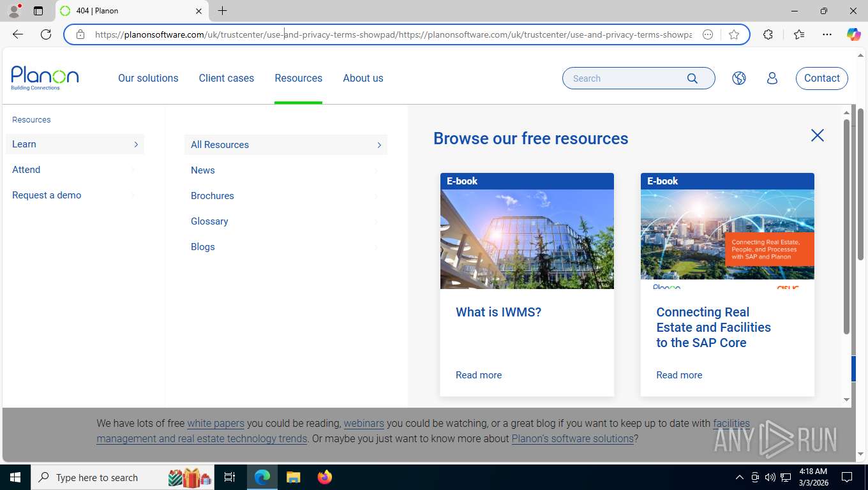Follow the webinars link
Screen dimensions: 868x490
click(x=364, y=423)
